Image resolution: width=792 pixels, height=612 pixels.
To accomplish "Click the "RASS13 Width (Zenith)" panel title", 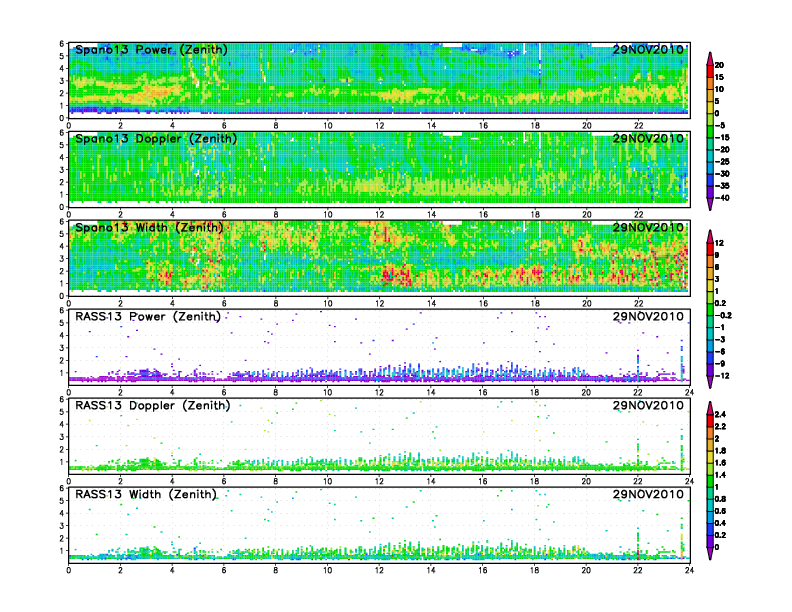I will click(146, 494).
